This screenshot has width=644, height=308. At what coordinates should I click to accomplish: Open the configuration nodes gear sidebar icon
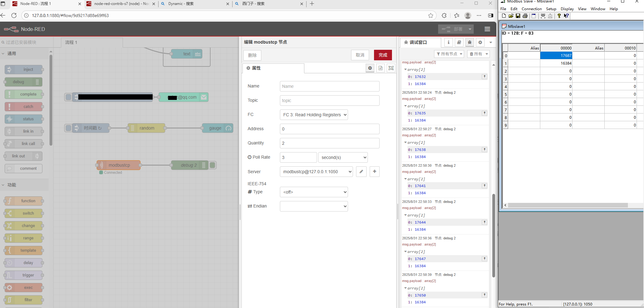(x=480, y=42)
